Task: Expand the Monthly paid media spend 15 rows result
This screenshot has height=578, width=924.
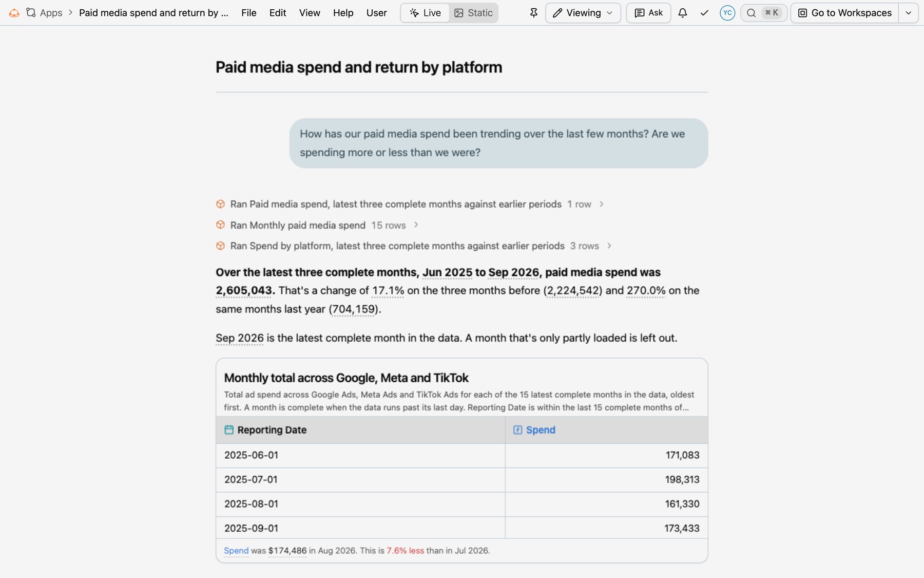Action: point(416,225)
